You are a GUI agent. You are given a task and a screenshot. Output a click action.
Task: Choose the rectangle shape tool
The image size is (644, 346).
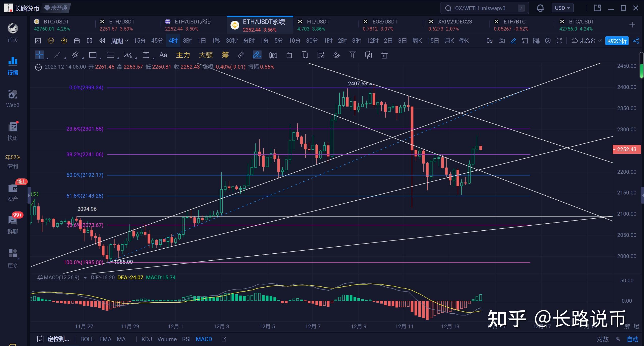[93, 55]
